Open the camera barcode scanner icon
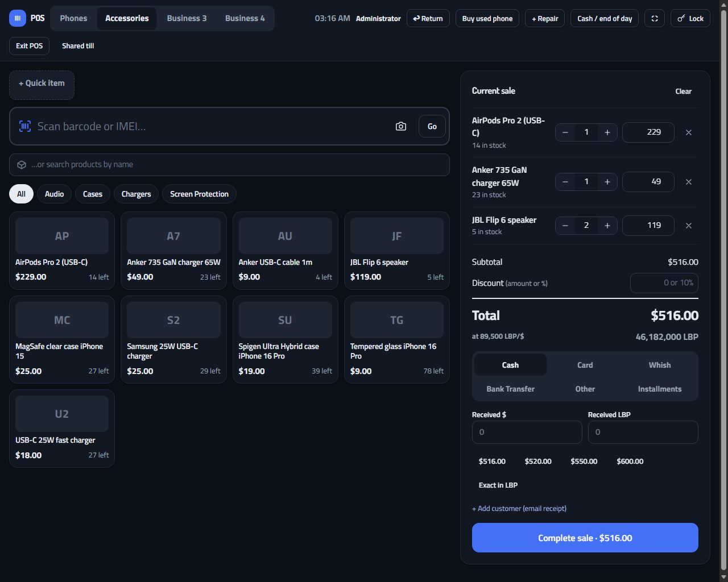 [401, 126]
